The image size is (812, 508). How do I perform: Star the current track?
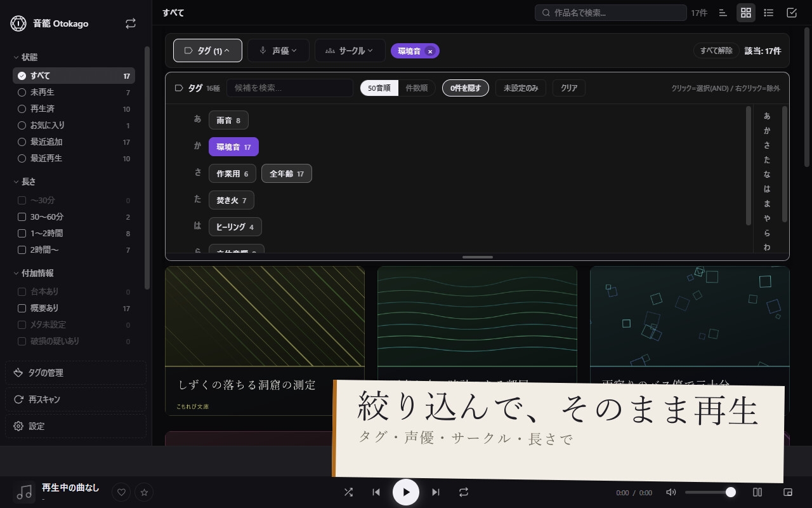144,492
